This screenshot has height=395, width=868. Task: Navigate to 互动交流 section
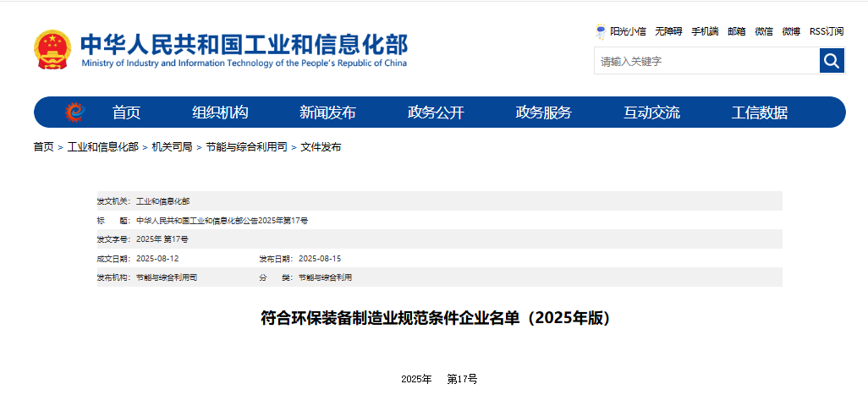(651, 112)
